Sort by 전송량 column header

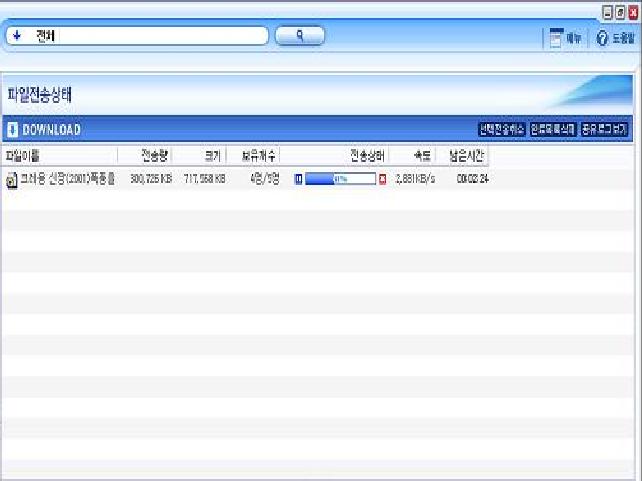click(x=155, y=156)
